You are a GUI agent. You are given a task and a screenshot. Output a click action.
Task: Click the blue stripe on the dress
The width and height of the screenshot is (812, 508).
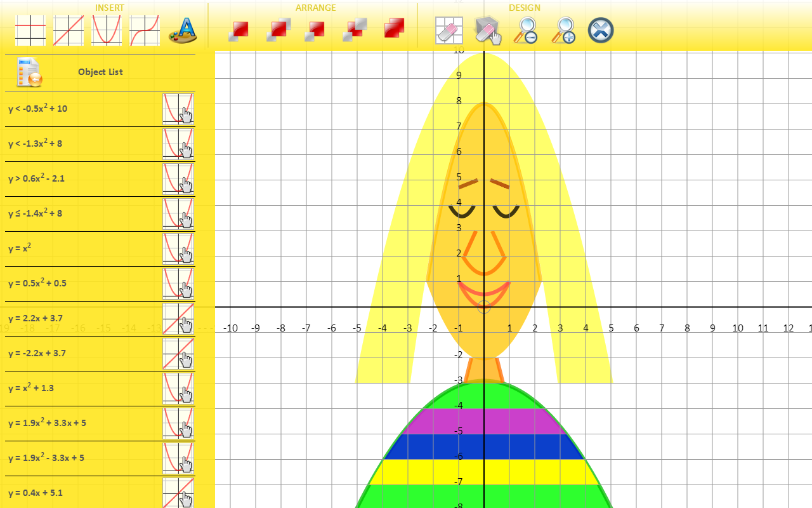click(x=484, y=446)
